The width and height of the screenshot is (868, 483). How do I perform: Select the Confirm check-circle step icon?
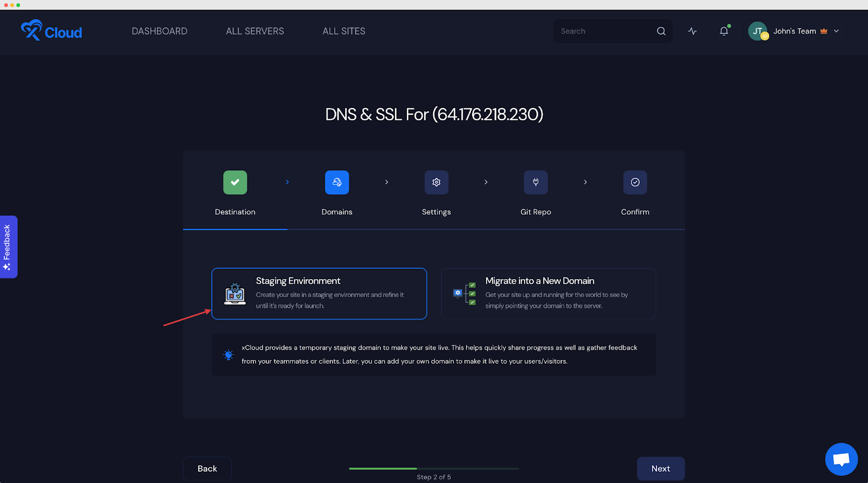(x=635, y=182)
